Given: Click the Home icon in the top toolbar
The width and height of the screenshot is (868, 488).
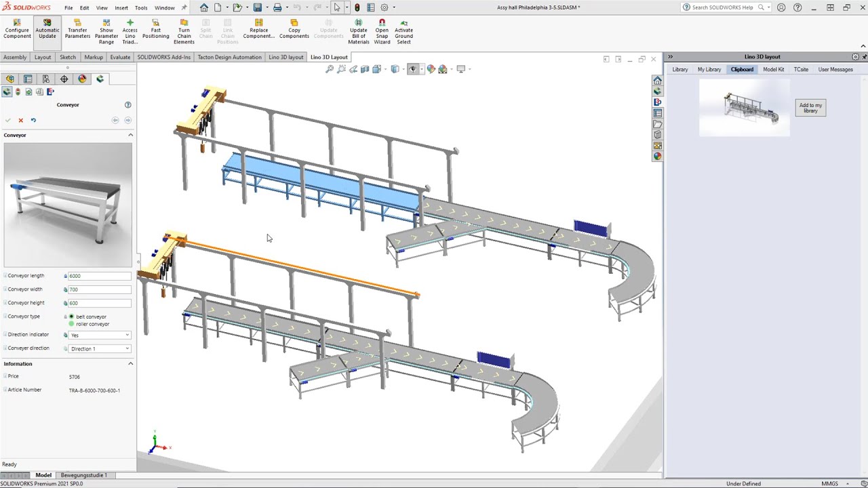Looking at the screenshot, I should click(204, 7).
